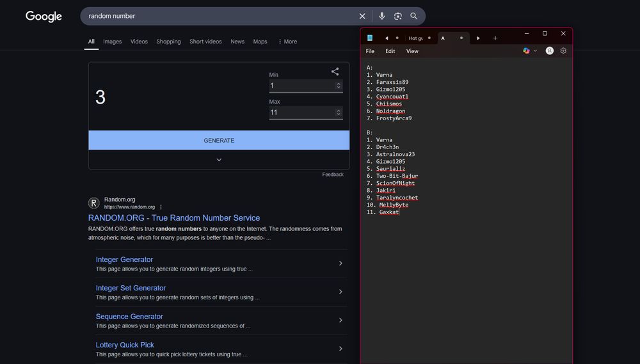Open RANDOM.ORG True Random Number Service link
The height and width of the screenshot is (364, 640).
pos(174,218)
